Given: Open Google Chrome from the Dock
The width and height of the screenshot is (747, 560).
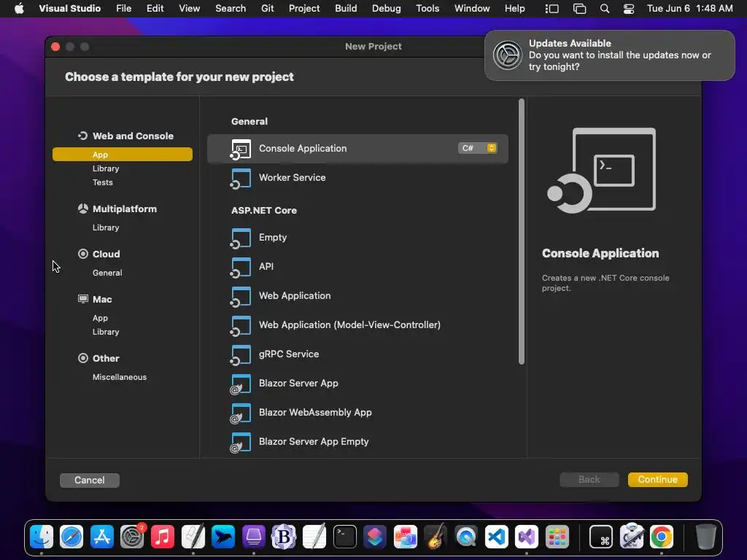Looking at the screenshot, I should (661, 537).
